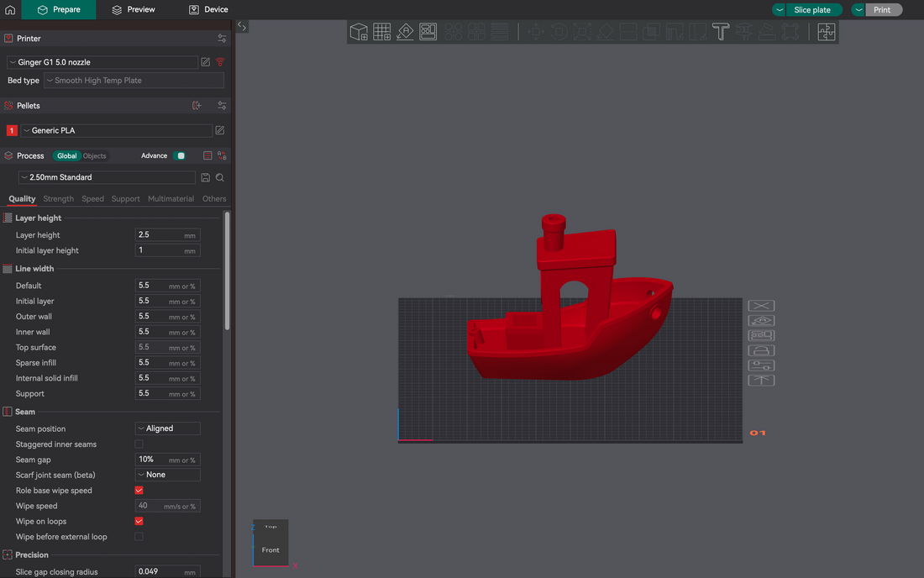
Task: Toggle the Advance mode switch
Action: pyautogui.click(x=180, y=155)
